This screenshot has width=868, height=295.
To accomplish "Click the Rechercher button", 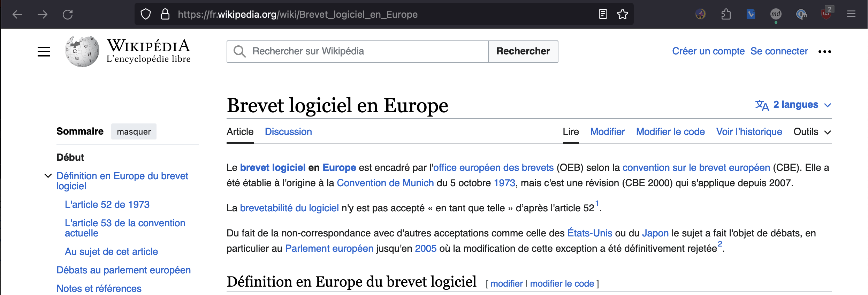I will pyautogui.click(x=523, y=52).
